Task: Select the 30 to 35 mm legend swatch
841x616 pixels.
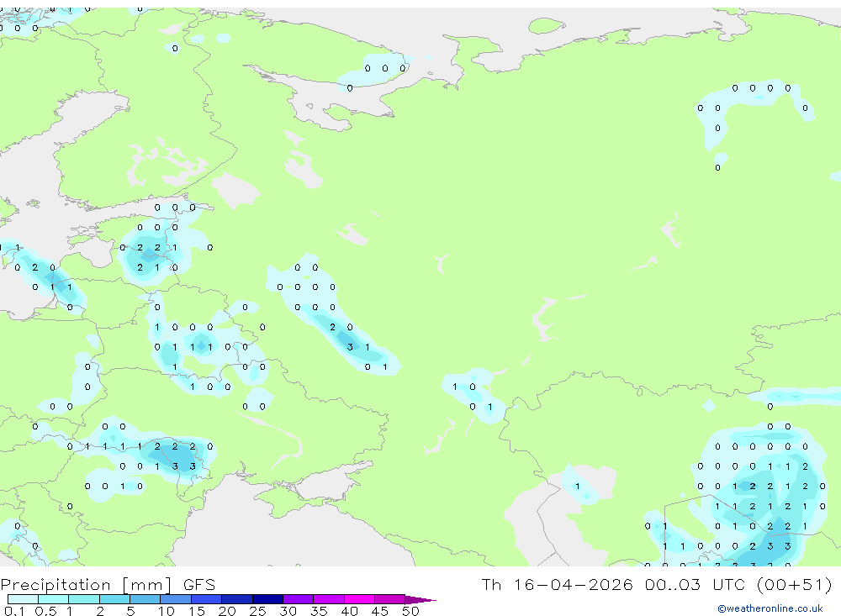Action: coord(299,599)
